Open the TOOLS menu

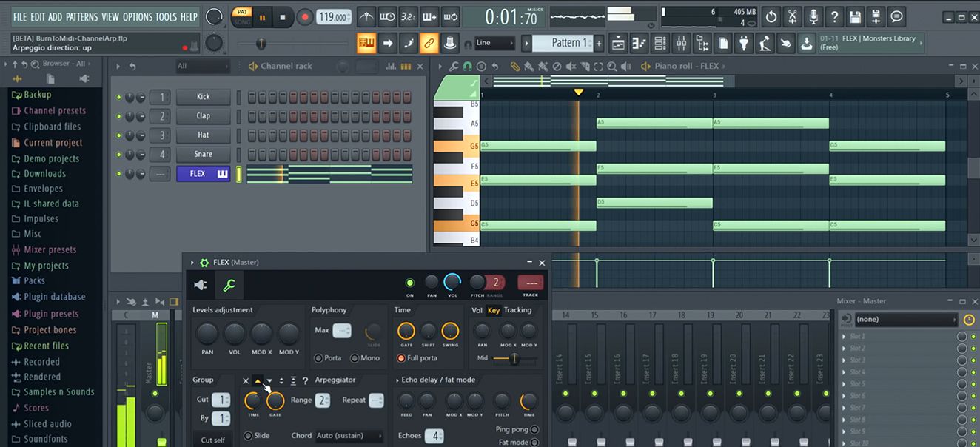[167, 16]
